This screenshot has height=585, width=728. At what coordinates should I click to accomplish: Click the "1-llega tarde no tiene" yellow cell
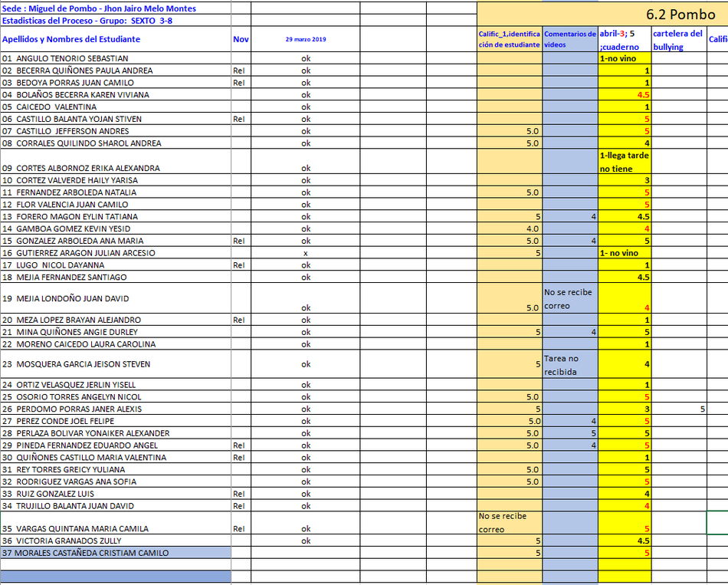pyautogui.click(x=625, y=162)
